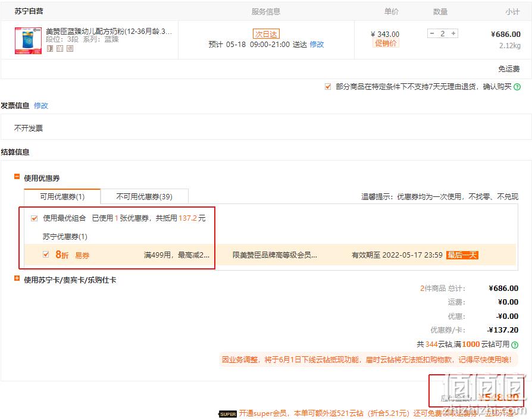
Task: Switch to the 不可用优惠券(39) tab
Action: click(144, 196)
